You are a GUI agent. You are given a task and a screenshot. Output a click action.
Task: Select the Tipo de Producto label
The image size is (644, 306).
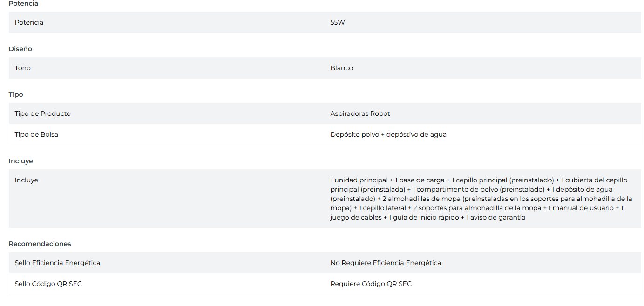tap(42, 113)
